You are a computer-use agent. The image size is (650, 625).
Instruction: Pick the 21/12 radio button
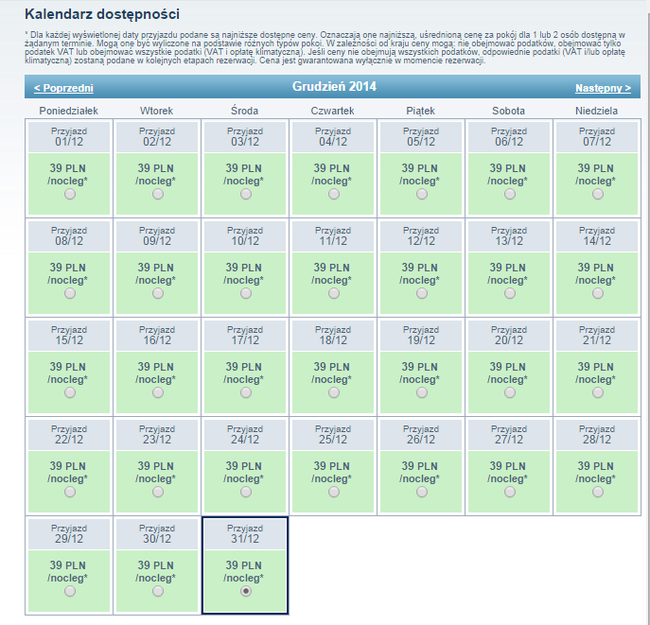point(598,392)
